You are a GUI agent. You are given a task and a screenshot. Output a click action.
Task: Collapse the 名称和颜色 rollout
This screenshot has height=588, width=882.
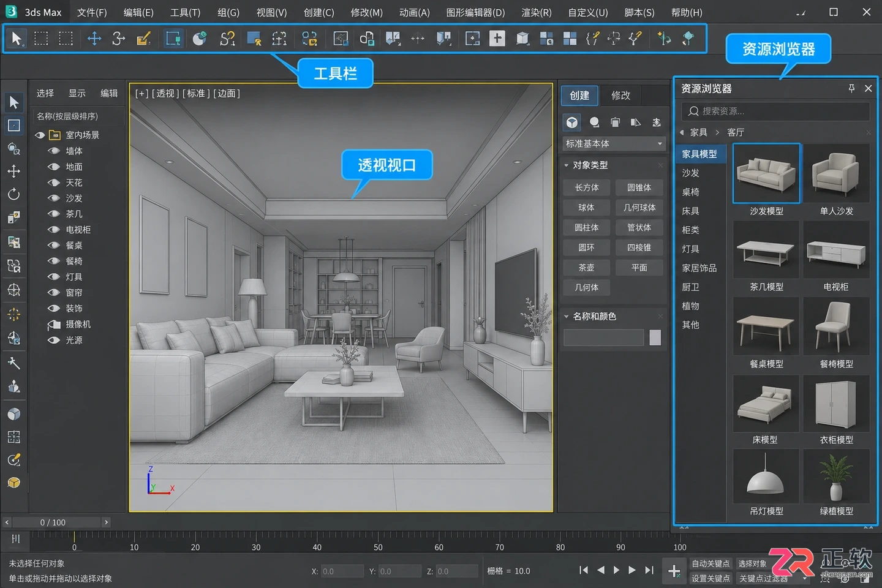click(x=567, y=317)
